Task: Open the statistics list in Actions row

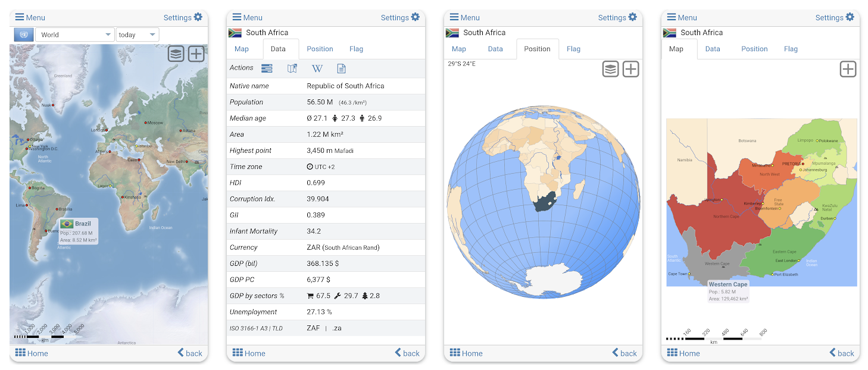Action: [267, 68]
